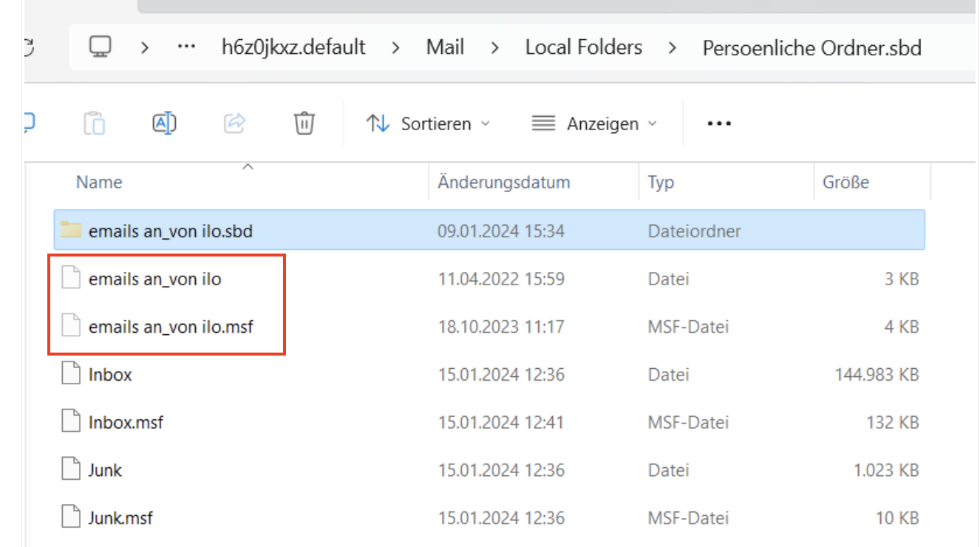This screenshot has height=547, width=980.
Task: Sort by Name column header
Action: [x=99, y=182]
